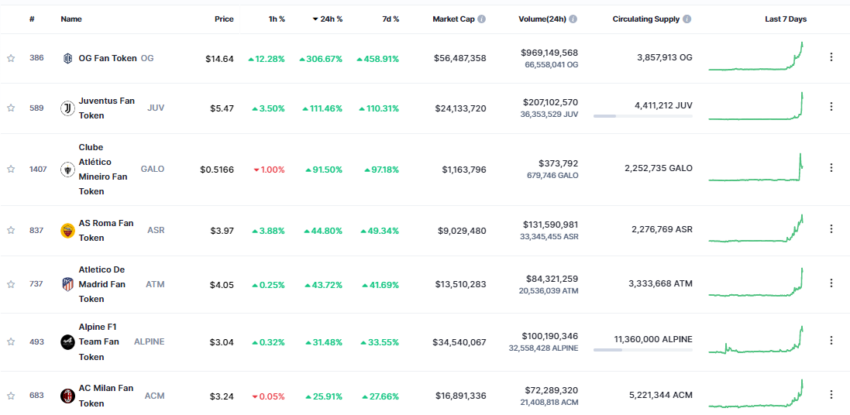The width and height of the screenshot is (850, 415).
Task: Click the Alpine F1 Team token logo
Action: tap(68, 341)
